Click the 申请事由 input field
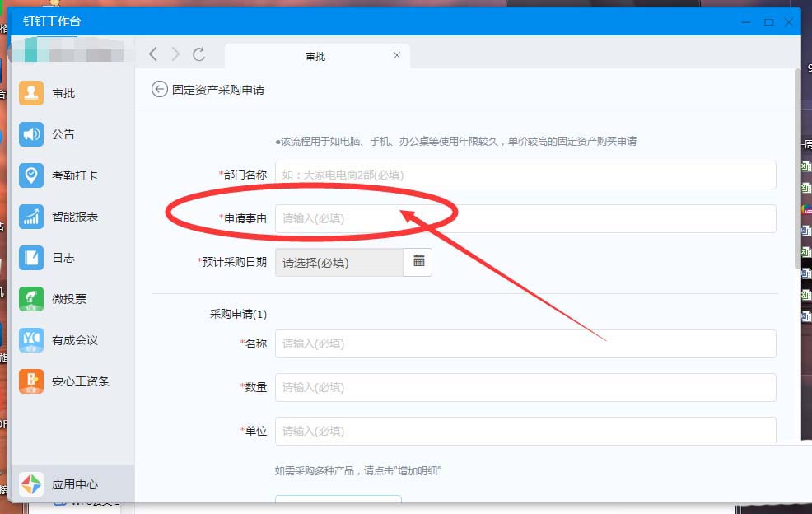 click(x=525, y=218)
